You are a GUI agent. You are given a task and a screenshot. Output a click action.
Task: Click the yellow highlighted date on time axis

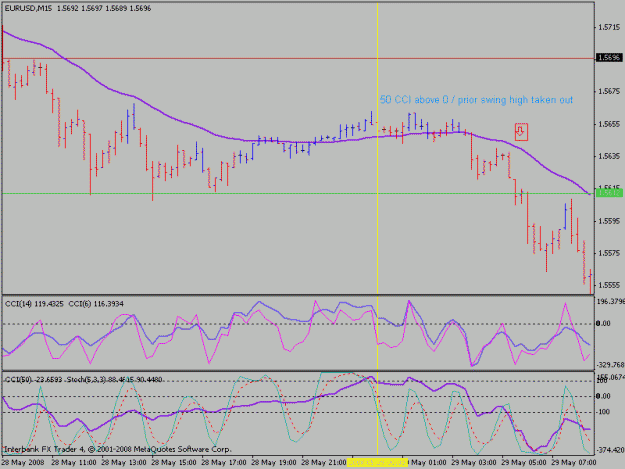click(377, 463)
